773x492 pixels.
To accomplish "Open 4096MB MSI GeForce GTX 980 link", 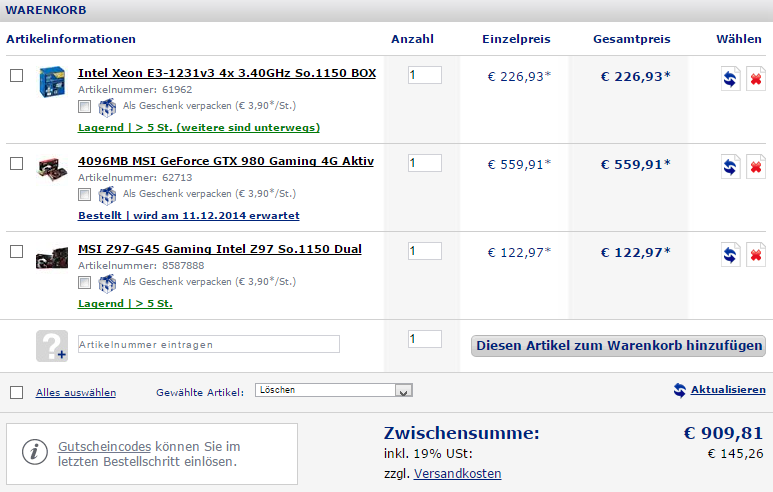I will (226, 161).
